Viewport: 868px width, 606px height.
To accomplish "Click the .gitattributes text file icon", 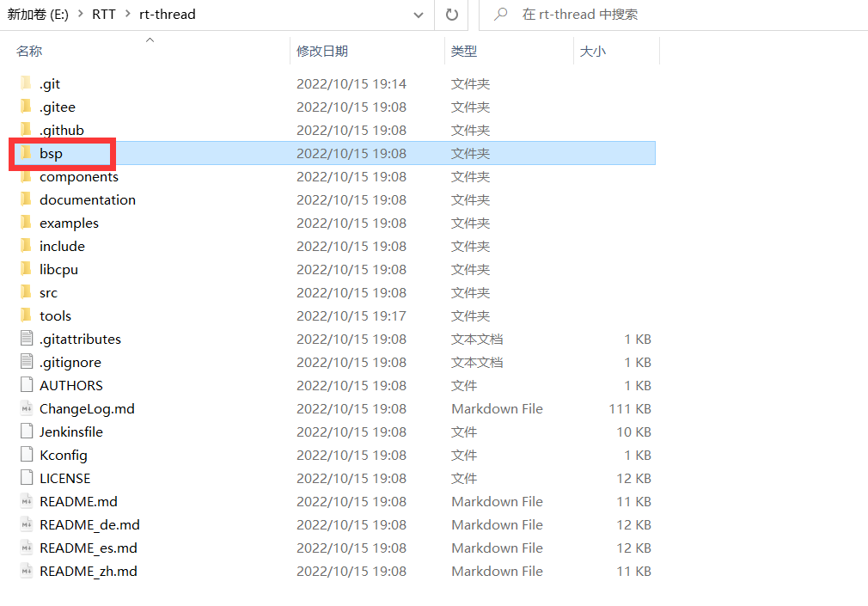I will (x=26, y=339).
